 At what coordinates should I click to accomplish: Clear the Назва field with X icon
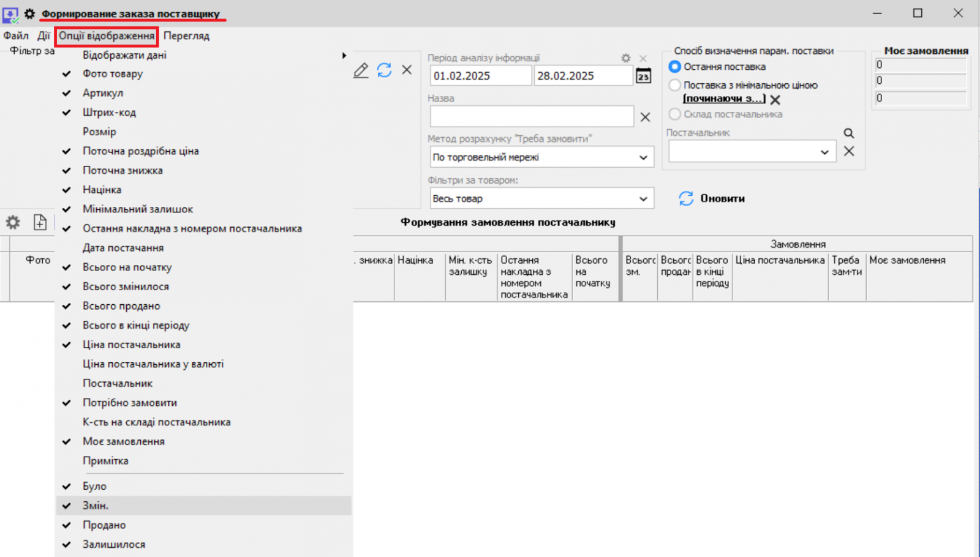(645, 117)
